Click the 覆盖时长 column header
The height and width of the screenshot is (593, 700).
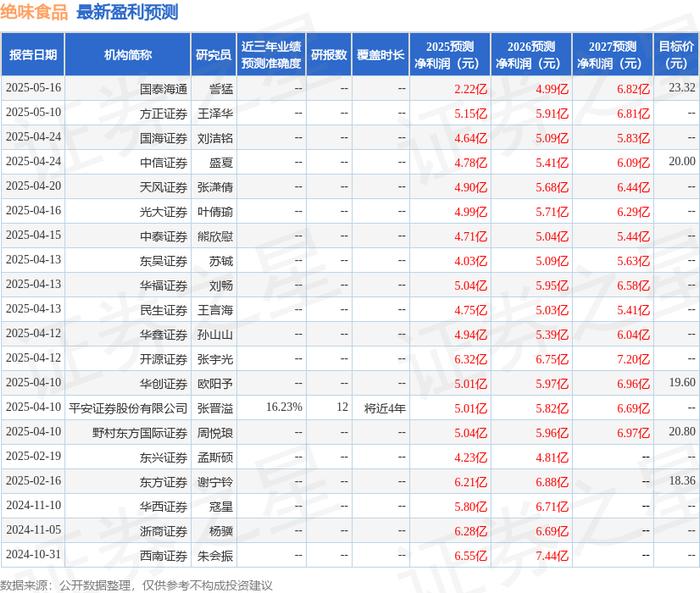click(380, 54)
